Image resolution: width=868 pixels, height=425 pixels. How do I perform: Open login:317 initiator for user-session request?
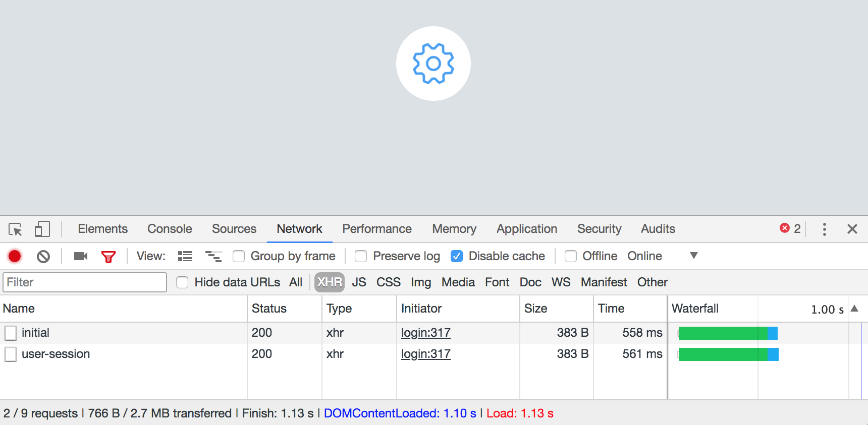[426, 354]
